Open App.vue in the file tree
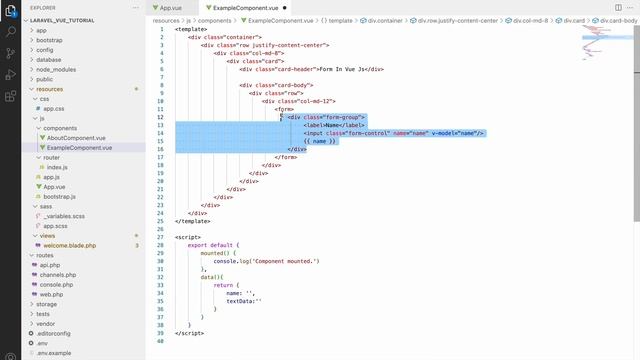The width and height of the screenshot is (640, 360). tap(54, 187)
